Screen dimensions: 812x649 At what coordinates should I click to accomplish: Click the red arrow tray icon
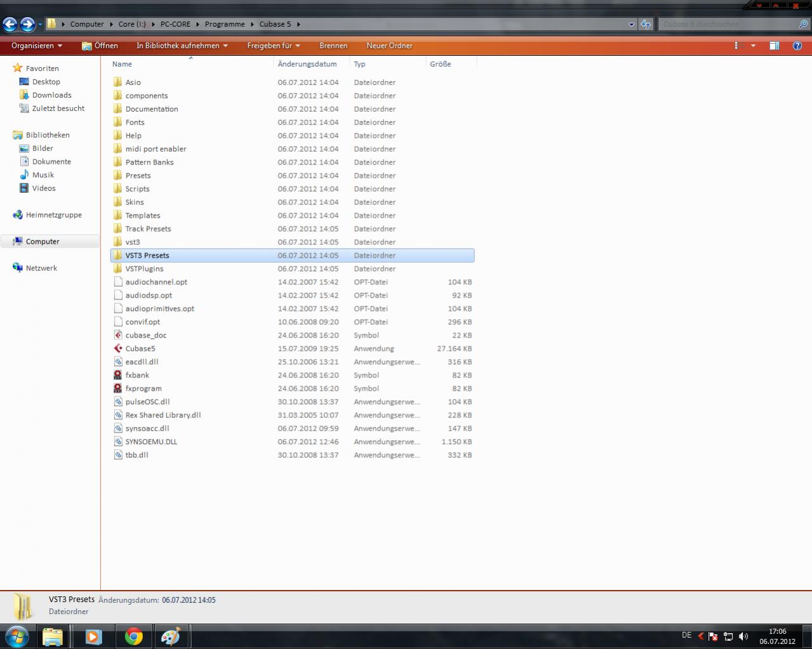click(701, 636)
